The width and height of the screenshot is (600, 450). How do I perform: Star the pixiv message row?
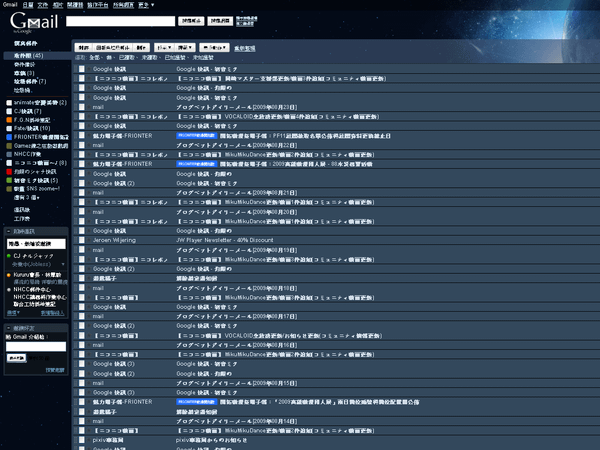(x=89, y=440)
